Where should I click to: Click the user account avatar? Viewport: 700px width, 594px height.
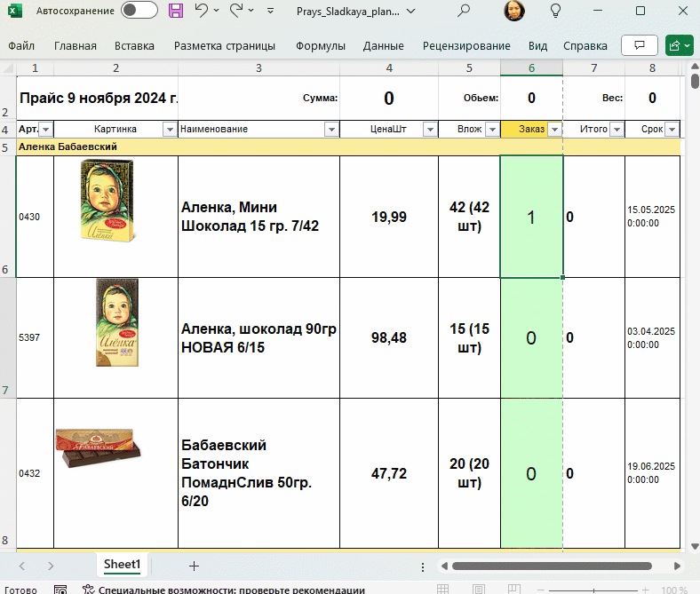513,12
